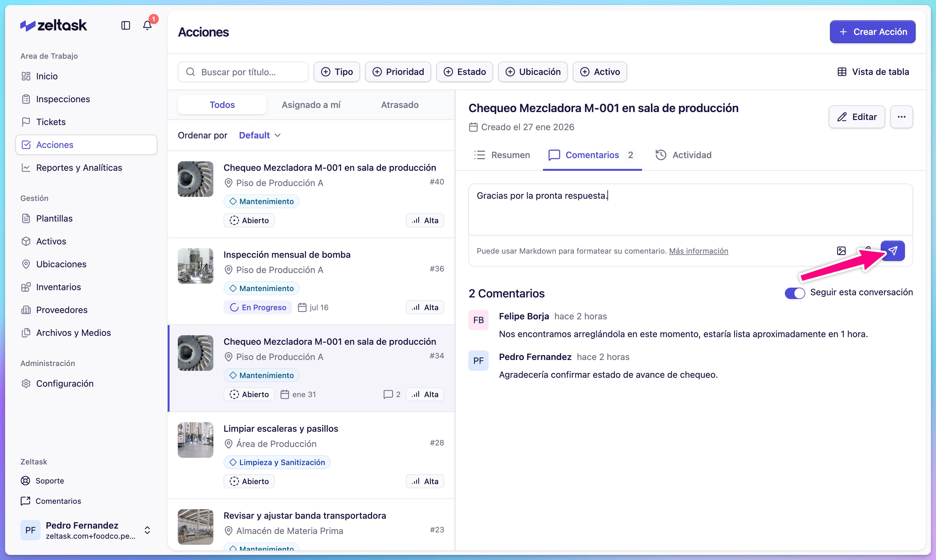The width and height of the screenshot is (936, 560).
Task: Select Acciones in the sidebar
Action: coord(86,144)
